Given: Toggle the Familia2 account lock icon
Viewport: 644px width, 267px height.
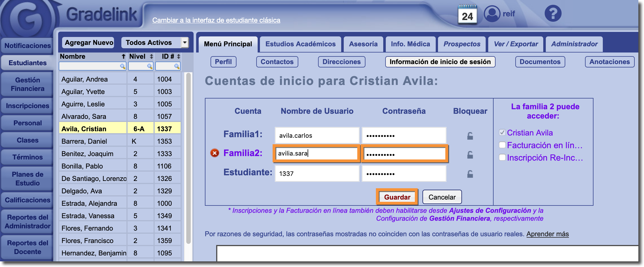Looking at the screenshot, I should 470,155.
